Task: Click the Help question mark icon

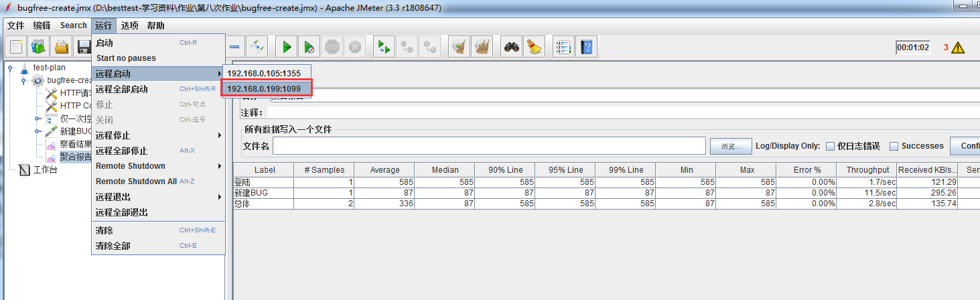Action: pyautogui.click(x=586, y=47)
